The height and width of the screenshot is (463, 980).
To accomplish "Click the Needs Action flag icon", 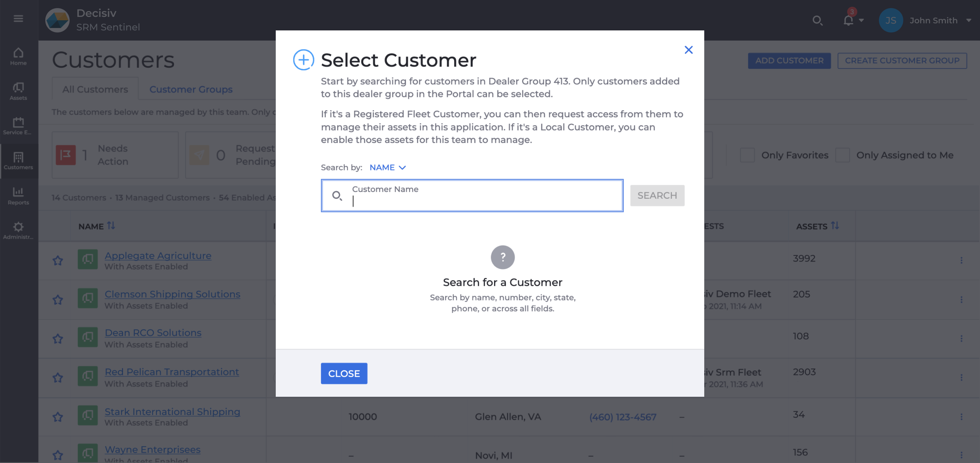I will coord(66,154).
